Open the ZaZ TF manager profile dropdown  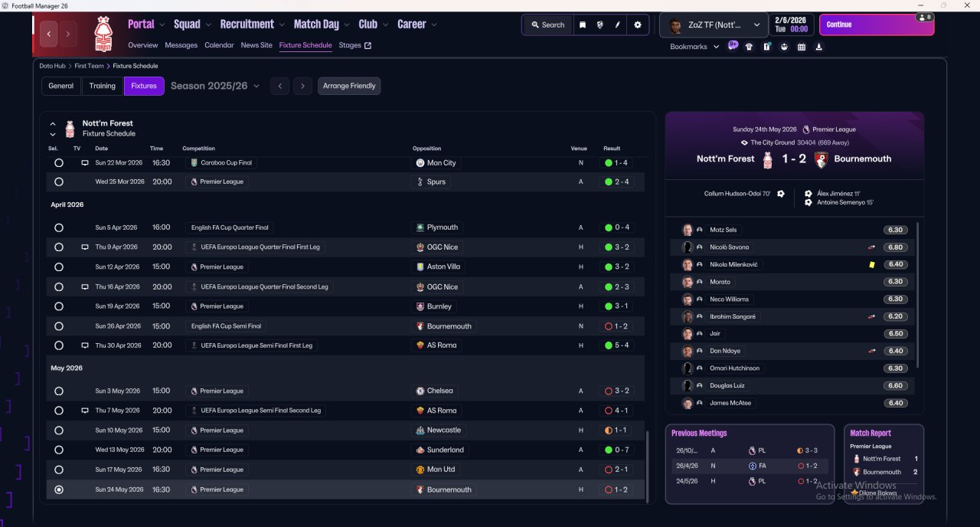tap(714, 25)
